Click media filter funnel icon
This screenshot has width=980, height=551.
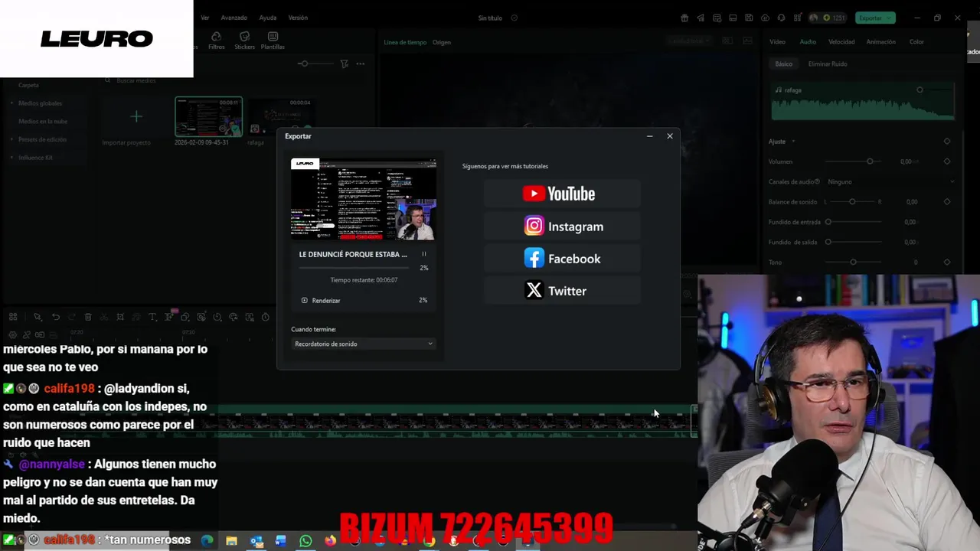pos(344,64)
